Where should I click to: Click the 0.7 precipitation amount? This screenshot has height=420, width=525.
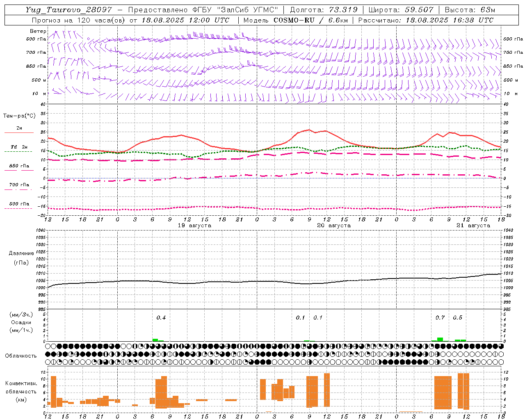(440, 317)
